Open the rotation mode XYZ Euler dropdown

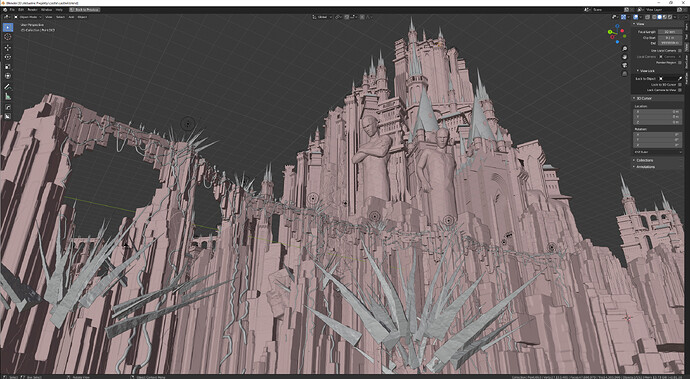click(x=657, y=152)
